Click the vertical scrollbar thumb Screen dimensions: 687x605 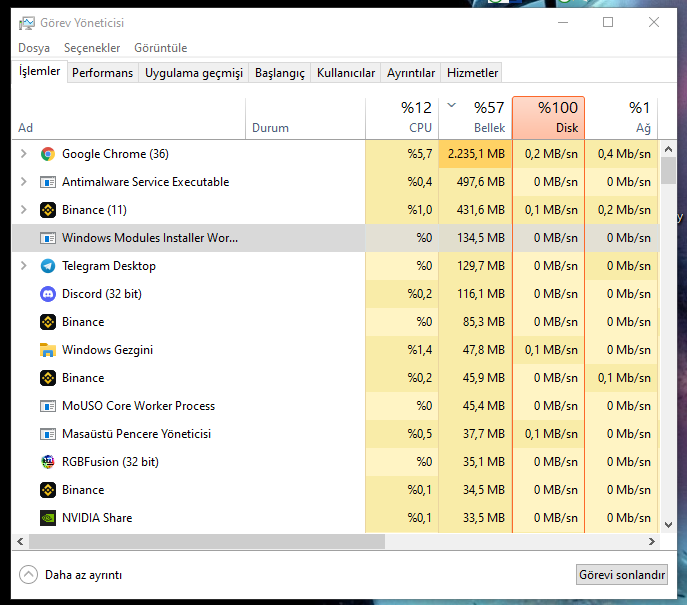tap(668, 171)
